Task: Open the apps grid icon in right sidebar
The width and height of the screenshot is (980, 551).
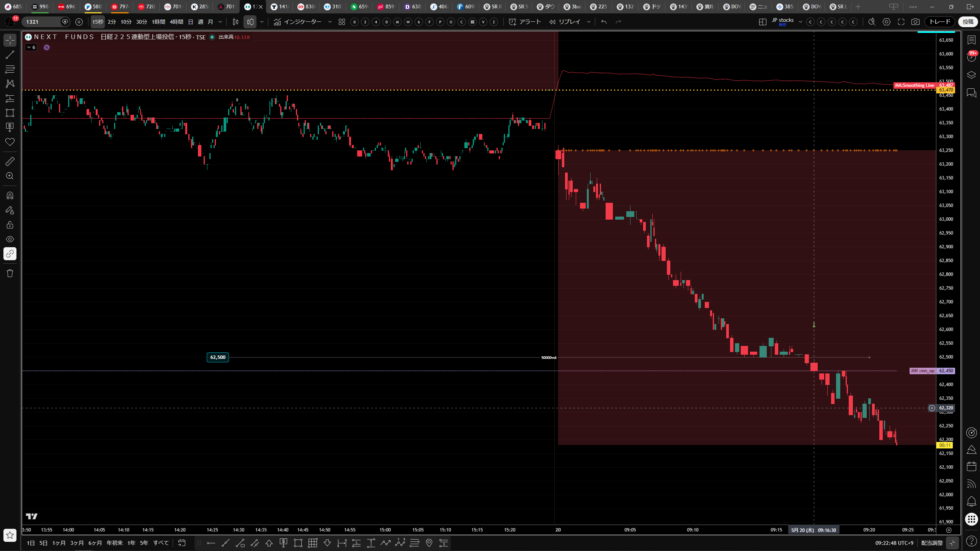Action: tap(971, 519)
